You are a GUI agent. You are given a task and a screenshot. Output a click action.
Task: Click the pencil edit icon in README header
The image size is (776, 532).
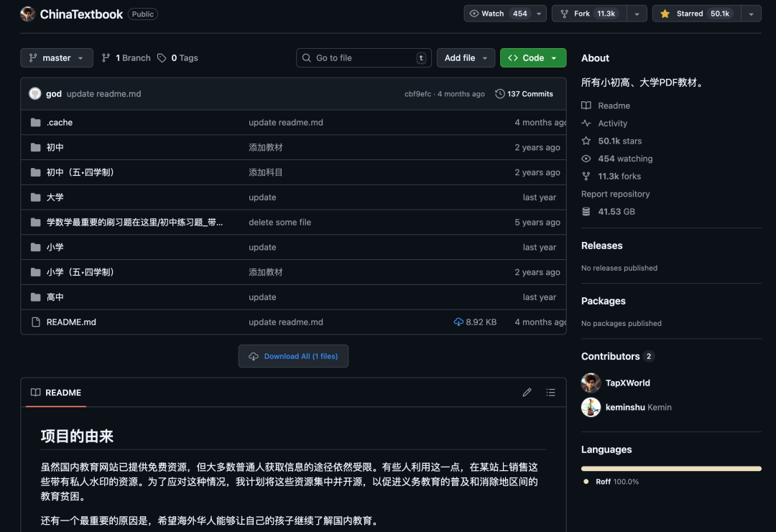pos(527,392)
